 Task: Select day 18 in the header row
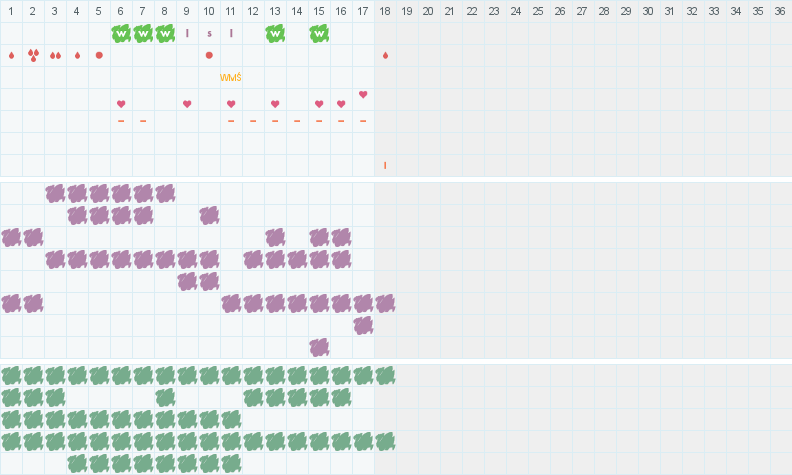pos(385,10)
